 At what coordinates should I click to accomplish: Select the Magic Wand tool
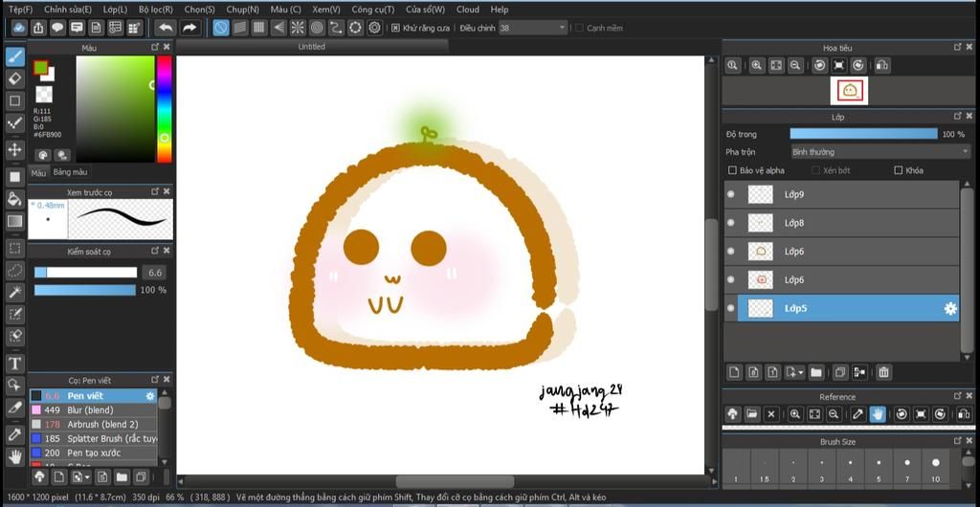coord(15,292)
